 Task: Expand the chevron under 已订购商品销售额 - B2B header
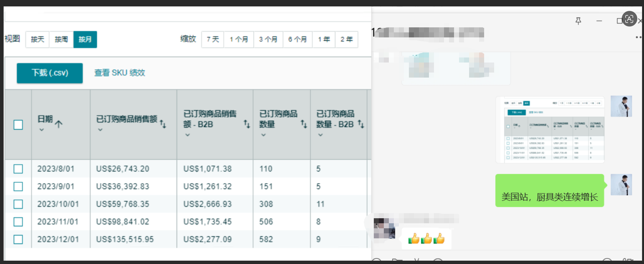point(188,135)
